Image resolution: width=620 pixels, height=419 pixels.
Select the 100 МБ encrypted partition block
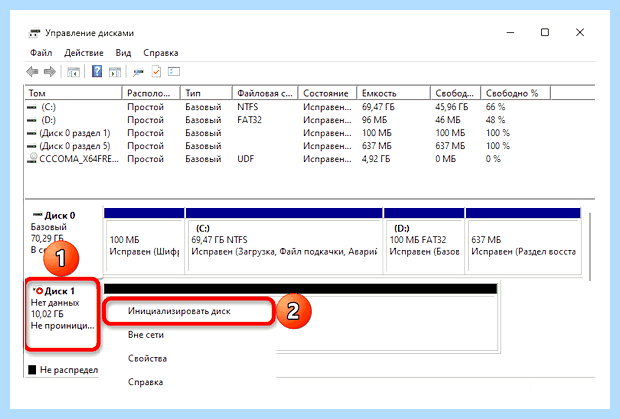[x=144, y=241]
